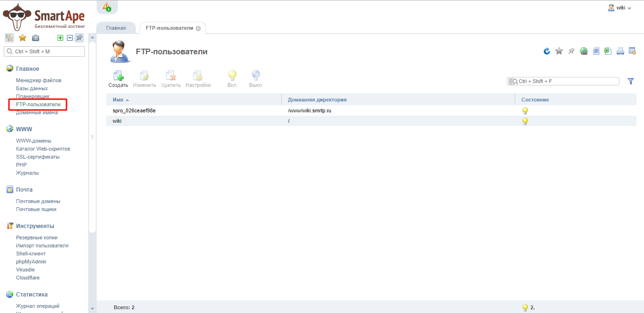644x313 pixels.
Task: Click the Excel export icon
Action: (608, 51)
